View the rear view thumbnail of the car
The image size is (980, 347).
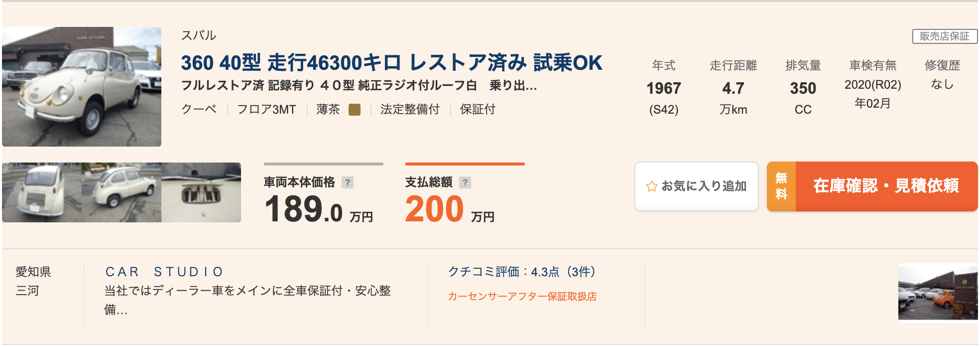tap(42, 192)
